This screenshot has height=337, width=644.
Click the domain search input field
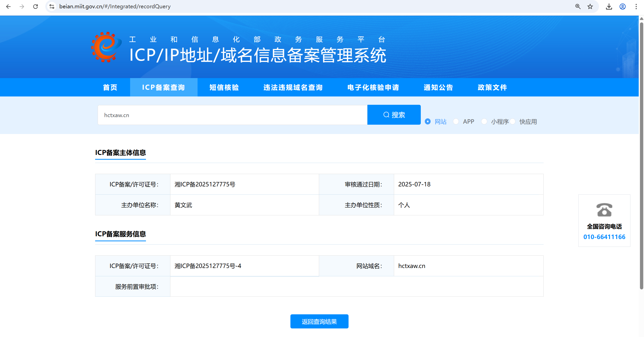pyautogui.click(x=232, y=115)
